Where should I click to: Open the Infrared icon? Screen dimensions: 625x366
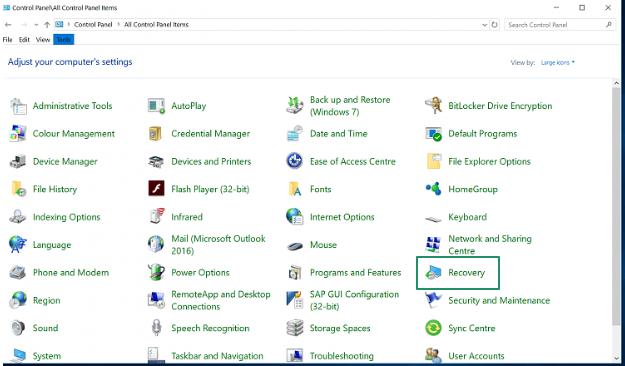point(157,216)
